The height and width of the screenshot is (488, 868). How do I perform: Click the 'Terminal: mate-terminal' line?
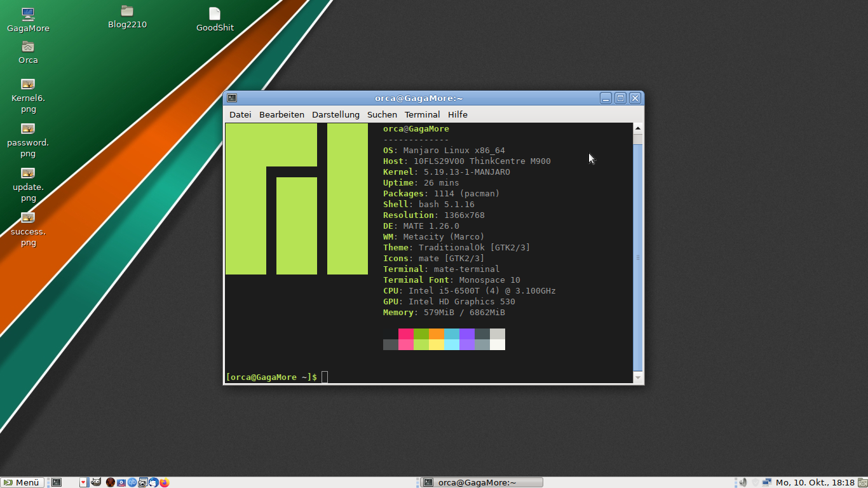click(x=442, y=269)
